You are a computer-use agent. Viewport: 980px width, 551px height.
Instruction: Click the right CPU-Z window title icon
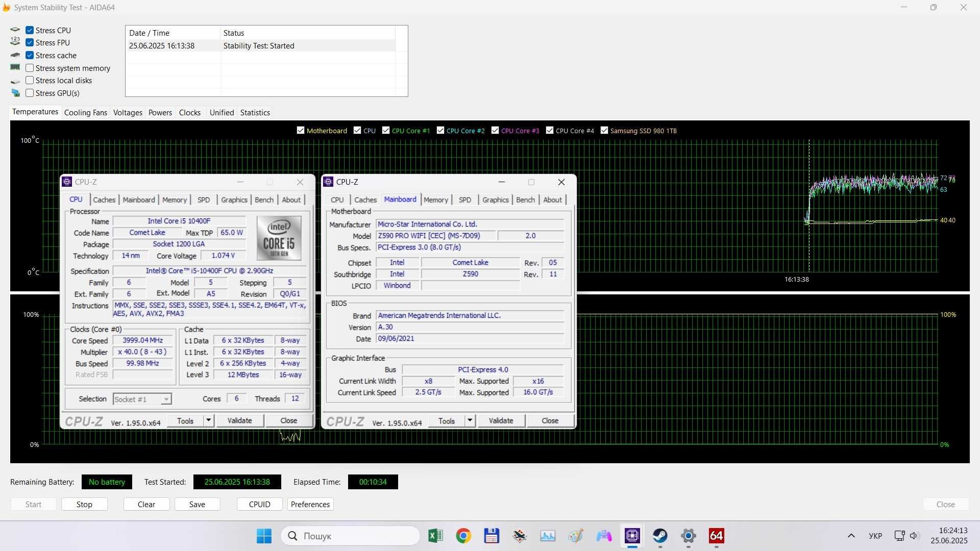tap(328, 182)
